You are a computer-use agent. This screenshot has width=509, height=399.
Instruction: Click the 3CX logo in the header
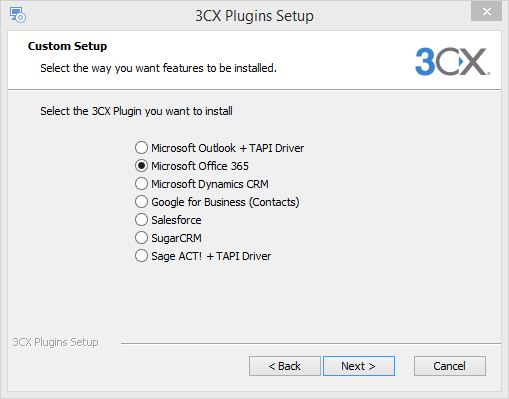click(452, 62)
